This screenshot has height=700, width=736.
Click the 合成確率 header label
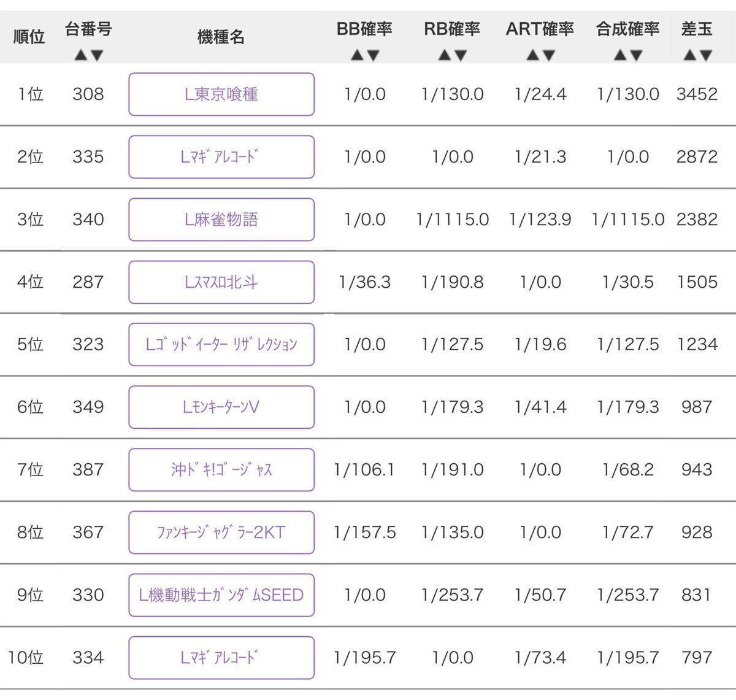pyautogui.click(x=628, y=29)
